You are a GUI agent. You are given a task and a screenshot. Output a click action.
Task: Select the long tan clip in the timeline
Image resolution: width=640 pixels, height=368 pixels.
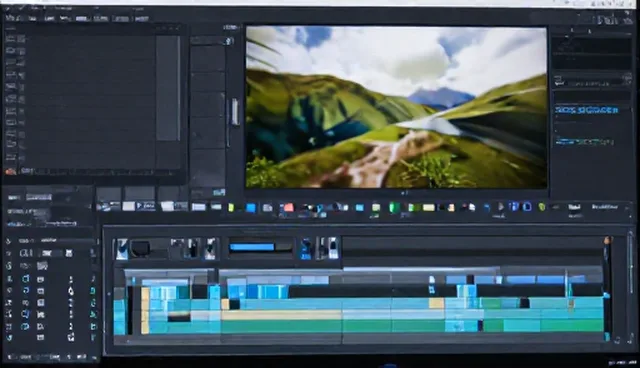coord(282,315)
